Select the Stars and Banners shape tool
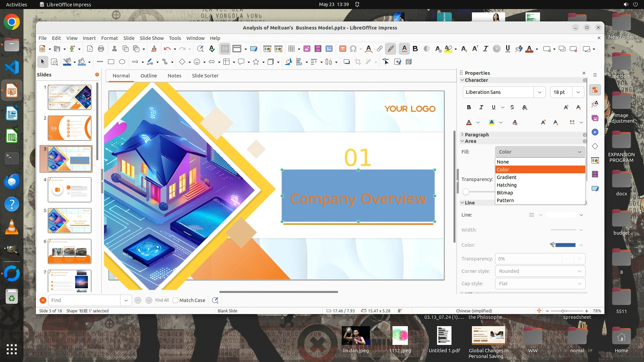This screenshot has height=362, width=644. (x=256, y=62)
